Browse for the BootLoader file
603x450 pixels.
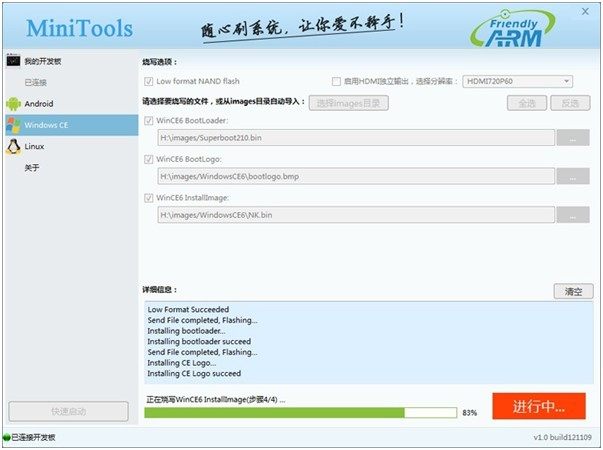tap(573, 138)
